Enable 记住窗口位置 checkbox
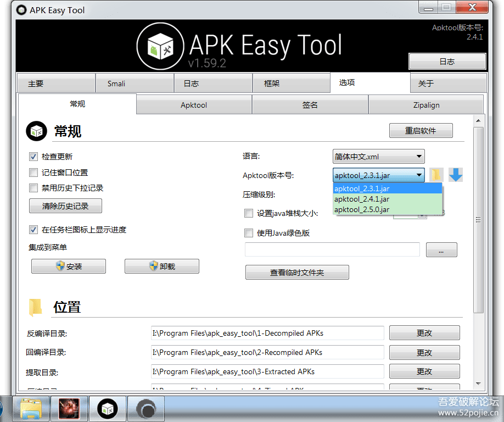Viewport: 504px width, 422px height. 33,173
